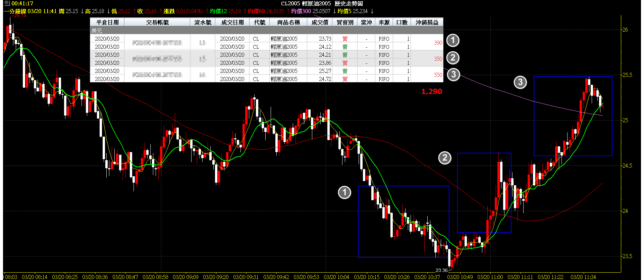
Task: Sort table by 當沖 column header
Action: coord(366,22)
